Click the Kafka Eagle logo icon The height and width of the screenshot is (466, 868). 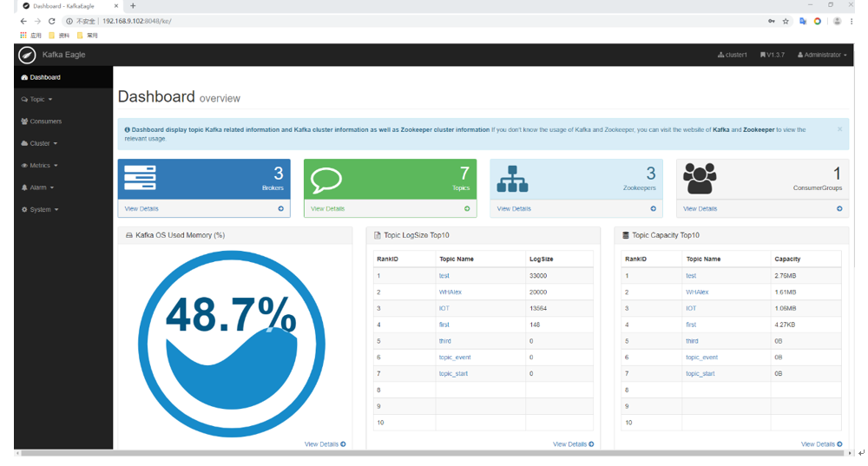27,55
